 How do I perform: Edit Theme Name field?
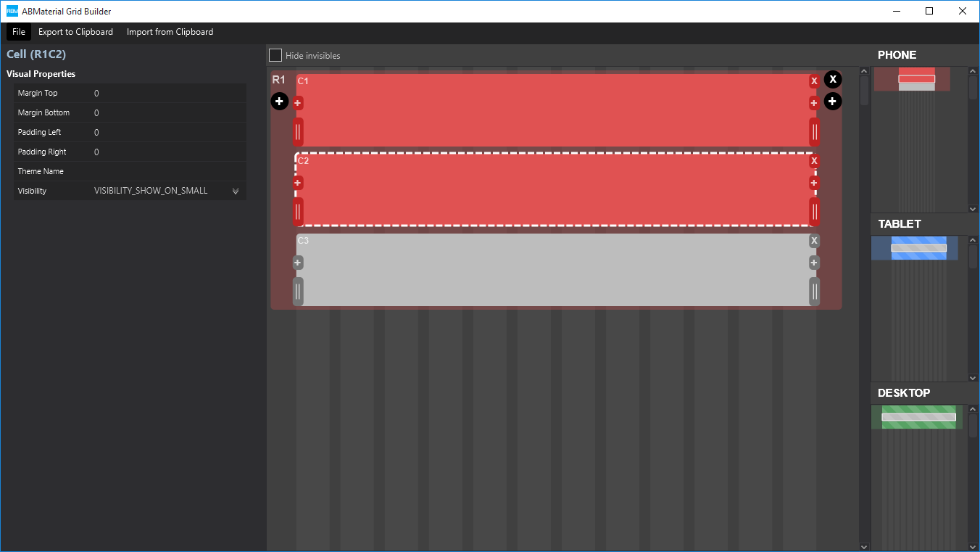(168, 171)
